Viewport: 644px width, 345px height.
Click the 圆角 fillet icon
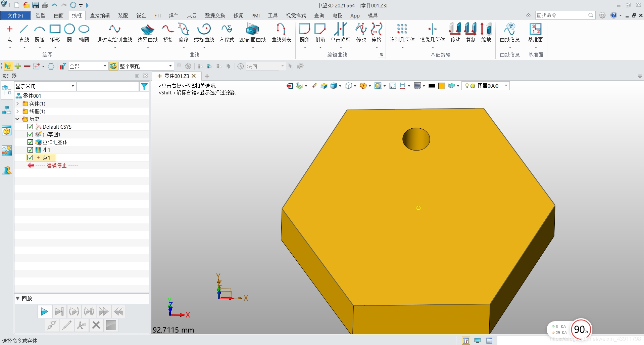point(305,29)
